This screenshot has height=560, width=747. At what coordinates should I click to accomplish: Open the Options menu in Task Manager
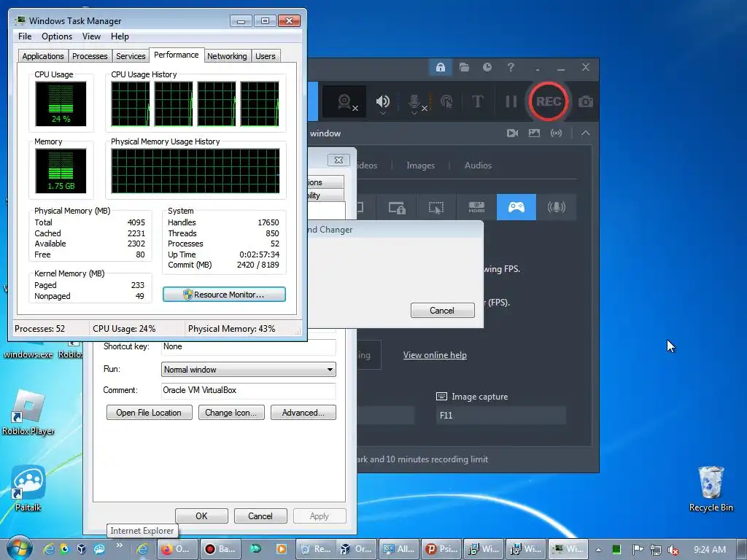tap(57, 36)
